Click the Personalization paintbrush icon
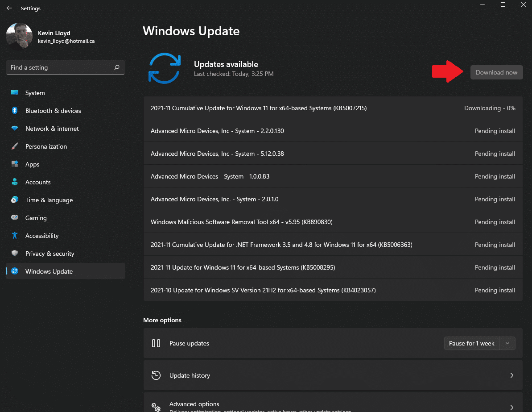 pos(15,146)
